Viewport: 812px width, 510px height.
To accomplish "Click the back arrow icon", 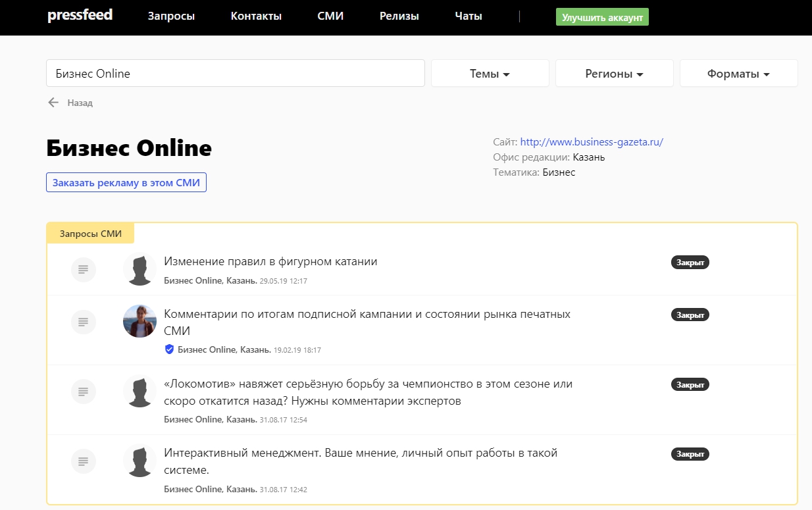I will (53, 103).
